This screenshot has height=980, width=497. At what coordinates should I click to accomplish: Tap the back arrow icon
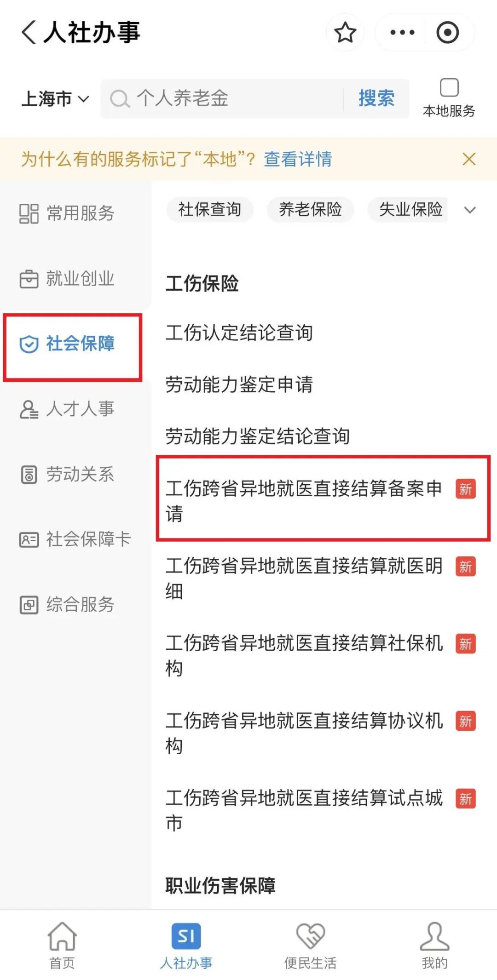pos(29,33)
